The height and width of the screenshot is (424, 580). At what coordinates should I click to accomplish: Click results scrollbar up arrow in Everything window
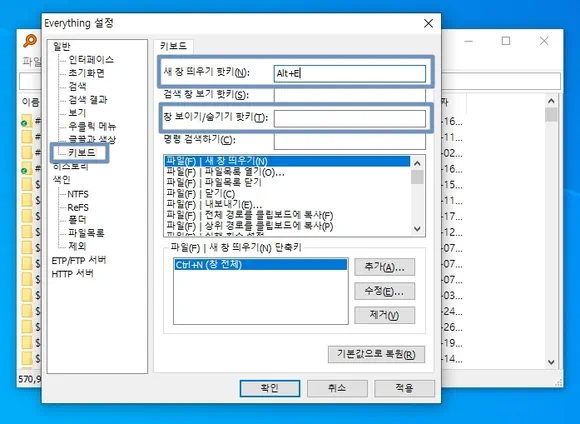(x=551, y=101)
